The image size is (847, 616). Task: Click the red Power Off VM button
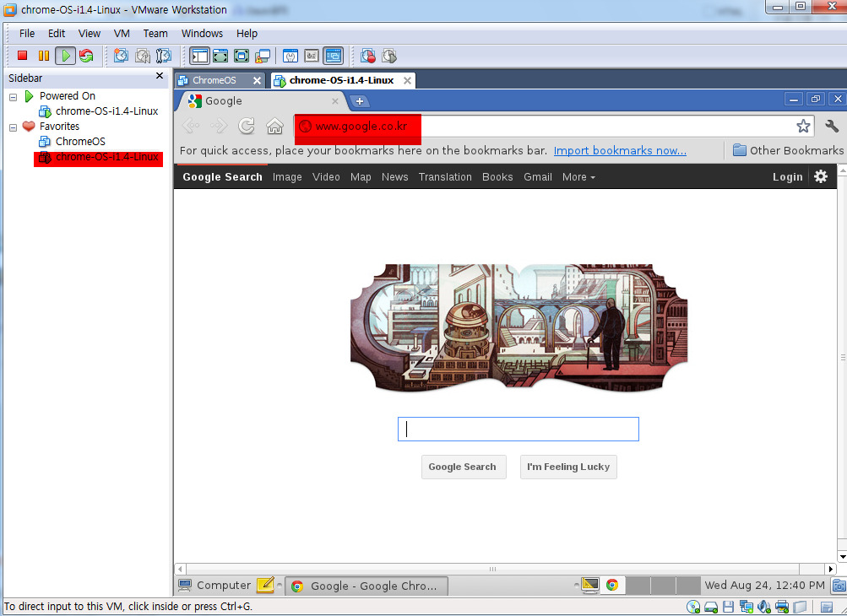tap(23, 56)
